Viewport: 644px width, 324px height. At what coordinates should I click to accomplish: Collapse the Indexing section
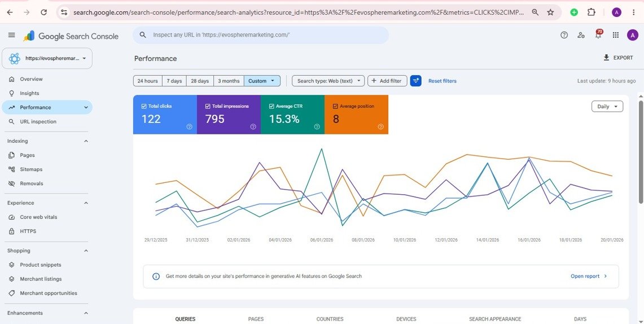click(86, 141)
